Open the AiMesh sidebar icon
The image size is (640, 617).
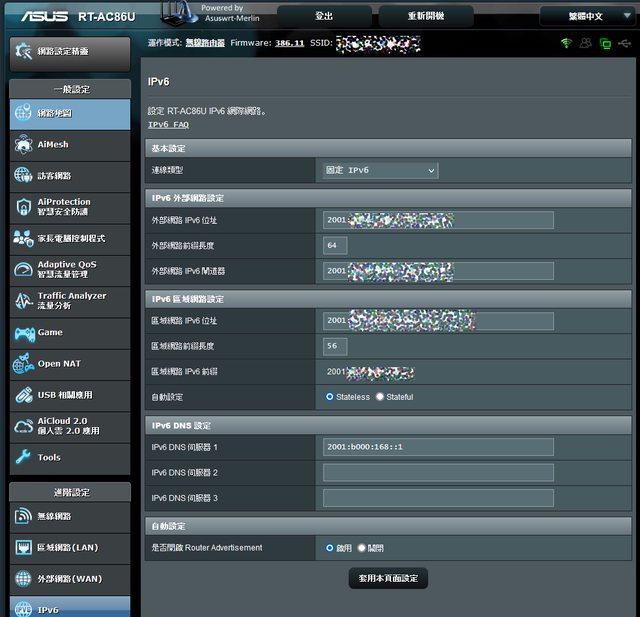pyautogui.click(x=23, y=144)
